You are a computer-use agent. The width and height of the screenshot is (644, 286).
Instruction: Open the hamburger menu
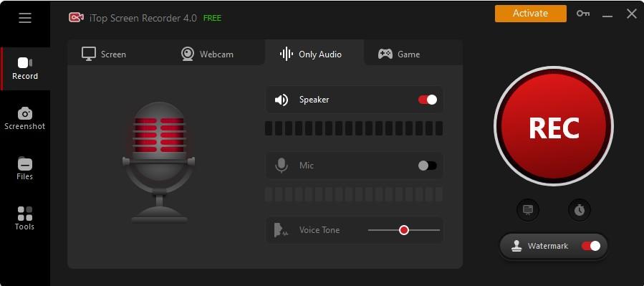pos(25,18)
